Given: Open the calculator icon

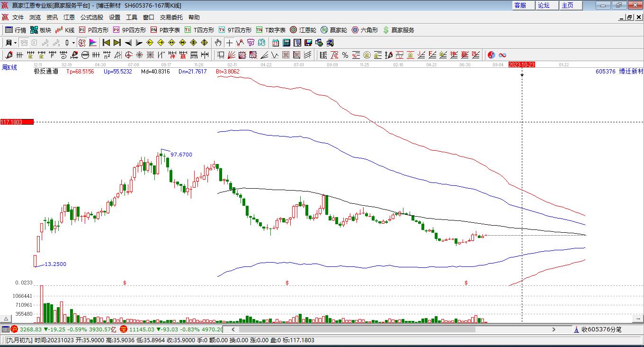Looking at the screenshot, I should coord(286,43).
